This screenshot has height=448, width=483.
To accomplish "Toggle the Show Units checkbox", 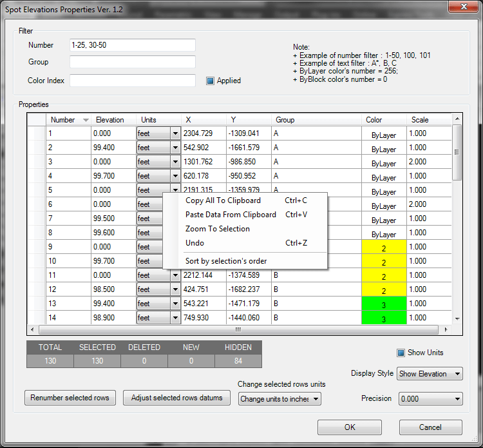I will [401, 353].
